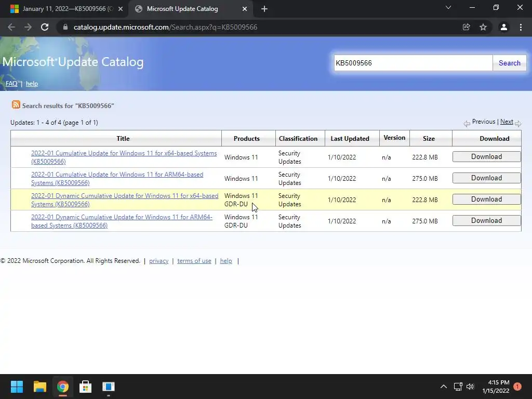Click the 'Search results for "KB5009566"' heading
The height and width of the screenshot is (399, 532).
(x=68, y=105)
